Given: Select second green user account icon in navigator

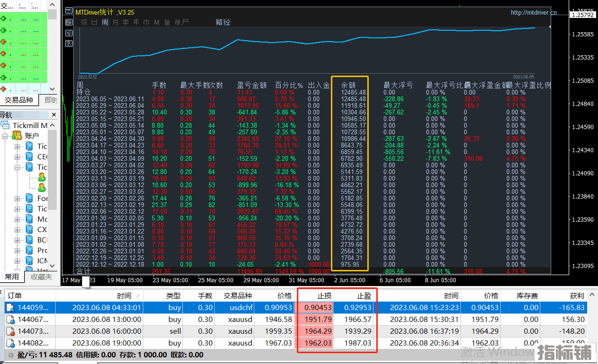Looking at the screenshot, I should point(42,188).
